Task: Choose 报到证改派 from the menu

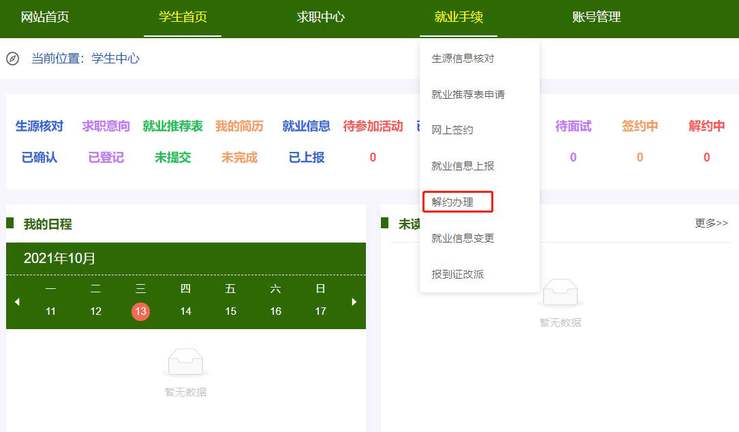Action: (x=457, y=274)
